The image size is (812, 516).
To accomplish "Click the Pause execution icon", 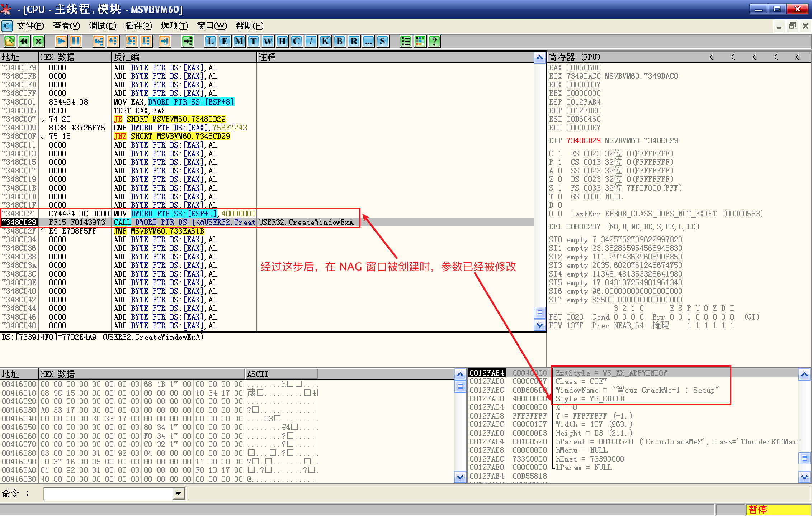I will 76,41.
